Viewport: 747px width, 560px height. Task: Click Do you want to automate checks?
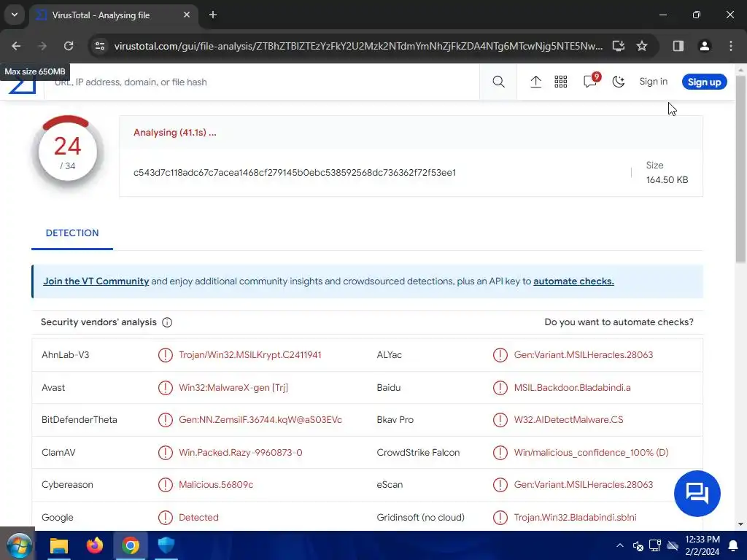coord(619,322)
